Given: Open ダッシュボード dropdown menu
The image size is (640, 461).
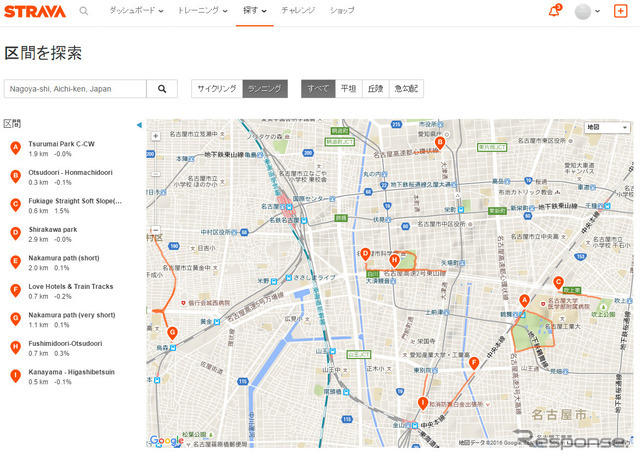Looking at the screenshot, I should click(x=136, y=11).
